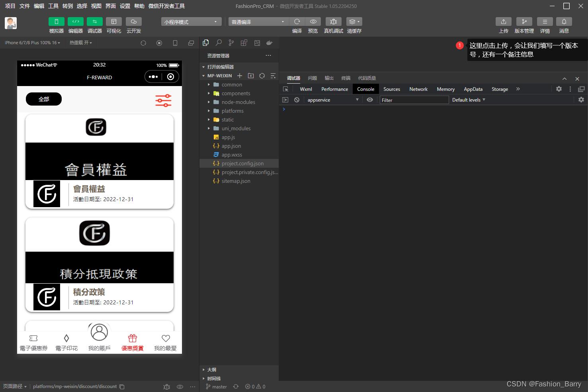Toggle the Simulator (模拟器) panel
The image size is (588, 392).
pos(56,22)
